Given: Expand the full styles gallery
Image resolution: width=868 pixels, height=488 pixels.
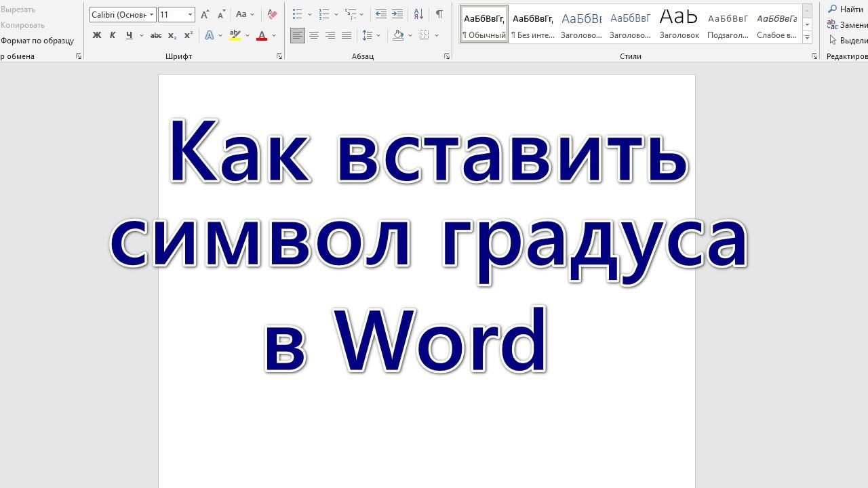Looking at the screenshot, I should [807, 37].
